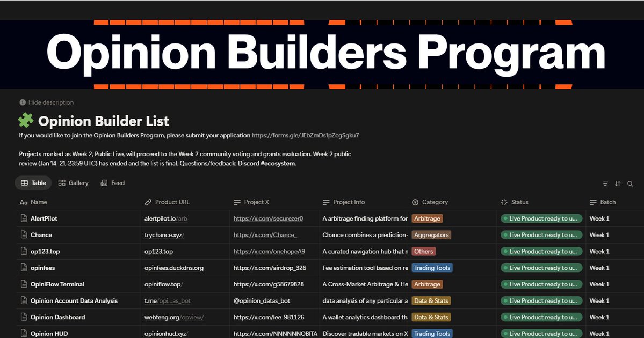Click the x.com/g58679828 cell
644x338 pixels.
pos(274,284)
